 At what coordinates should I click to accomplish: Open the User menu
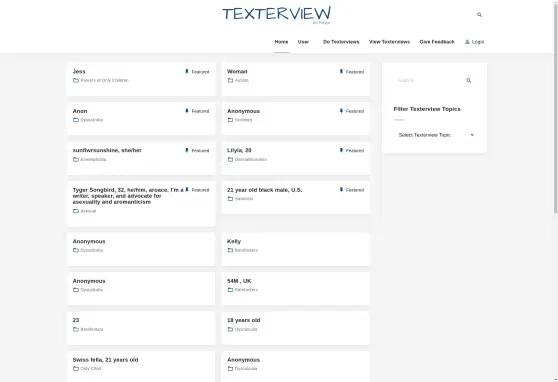click(x=303, y=42)
